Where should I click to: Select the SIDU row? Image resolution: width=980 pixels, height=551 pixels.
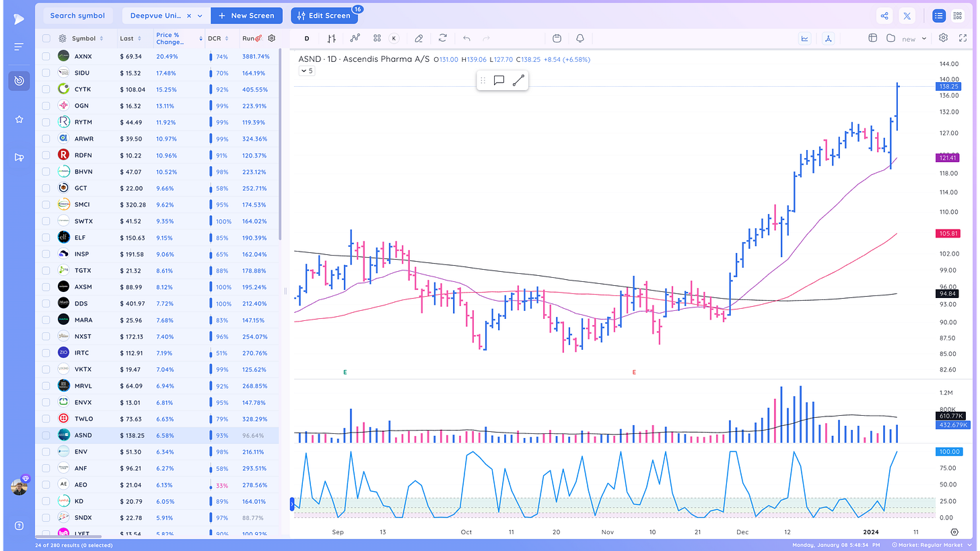pyautogui.click(x=157, y=73)
